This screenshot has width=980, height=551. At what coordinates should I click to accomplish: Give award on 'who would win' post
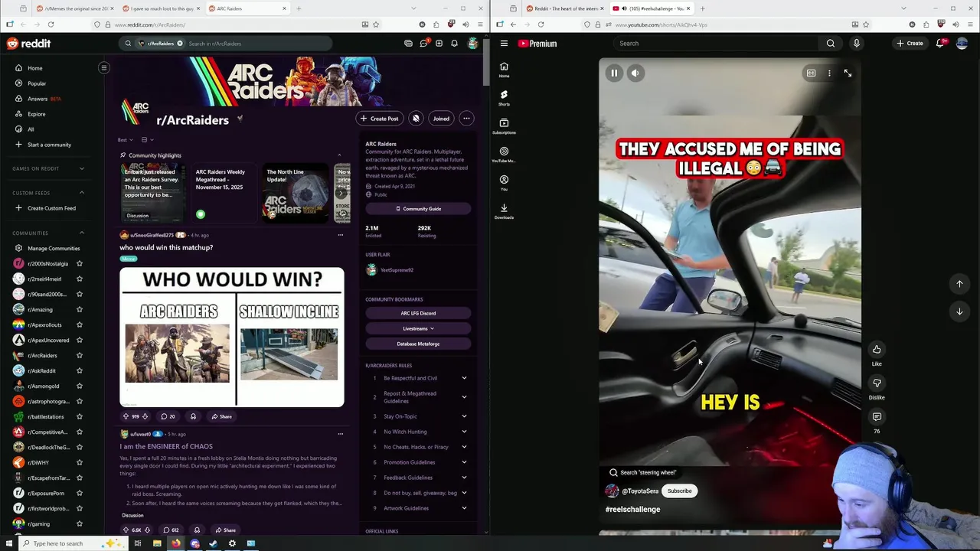point(193,416)
